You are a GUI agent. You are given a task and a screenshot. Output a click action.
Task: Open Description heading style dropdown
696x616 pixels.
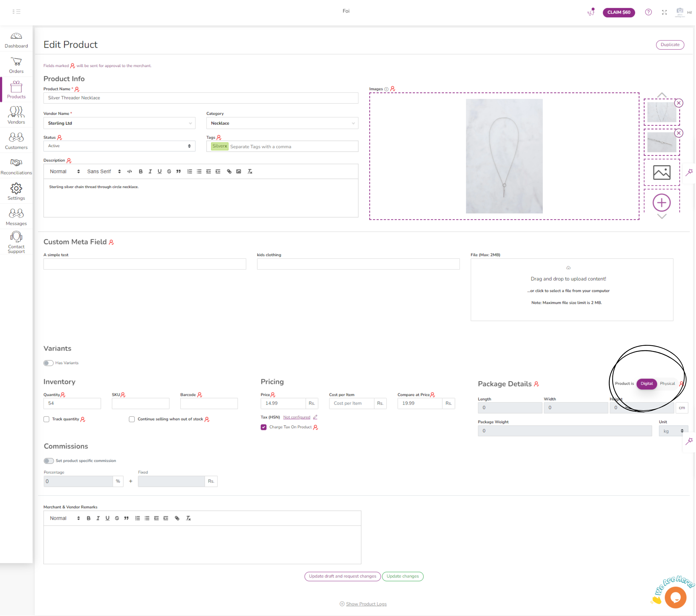click(65, 172)
